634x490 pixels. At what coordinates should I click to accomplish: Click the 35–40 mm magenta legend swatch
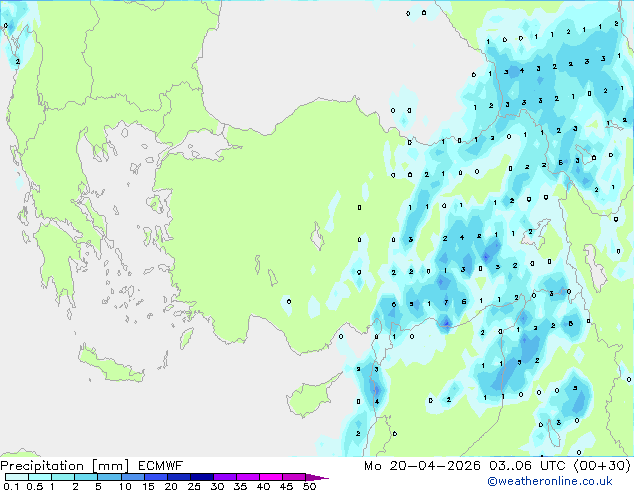248,477
